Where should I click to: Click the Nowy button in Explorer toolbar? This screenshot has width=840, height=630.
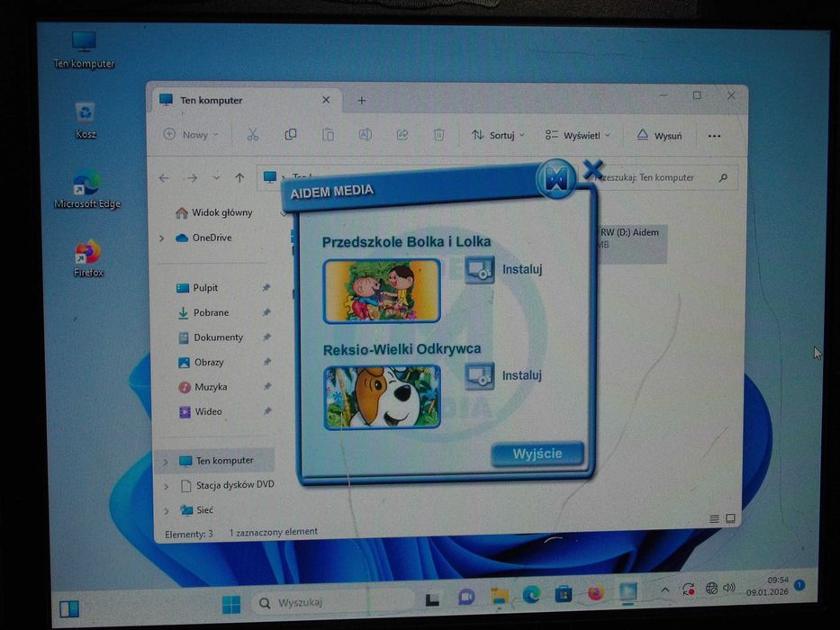coord(191,134)
